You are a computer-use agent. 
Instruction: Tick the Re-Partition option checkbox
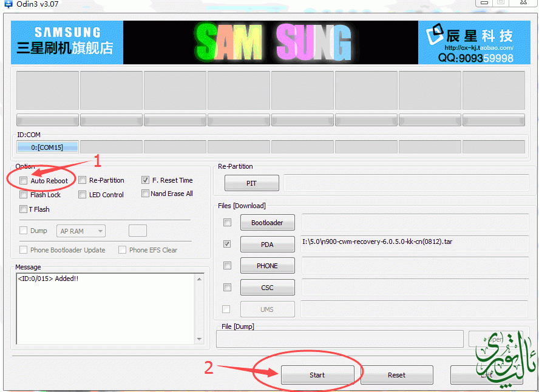[82, 180]
